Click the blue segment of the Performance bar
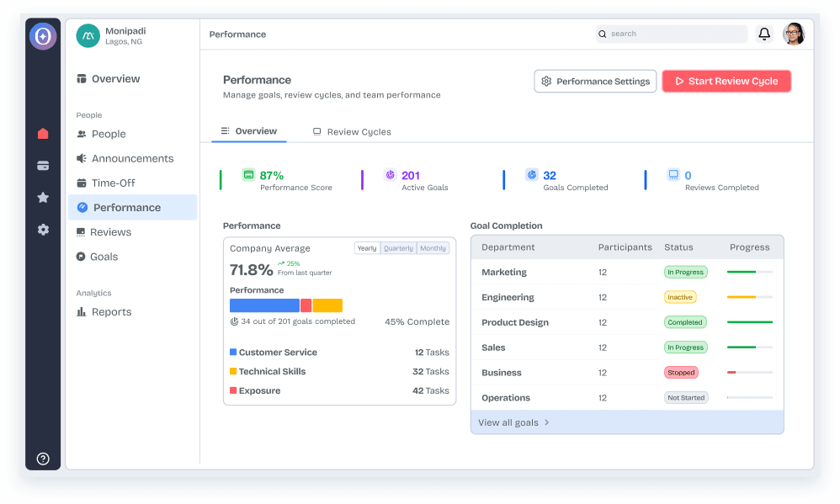Screen dimensions: 840x504 pyautogui.click(x=264, y=305)
